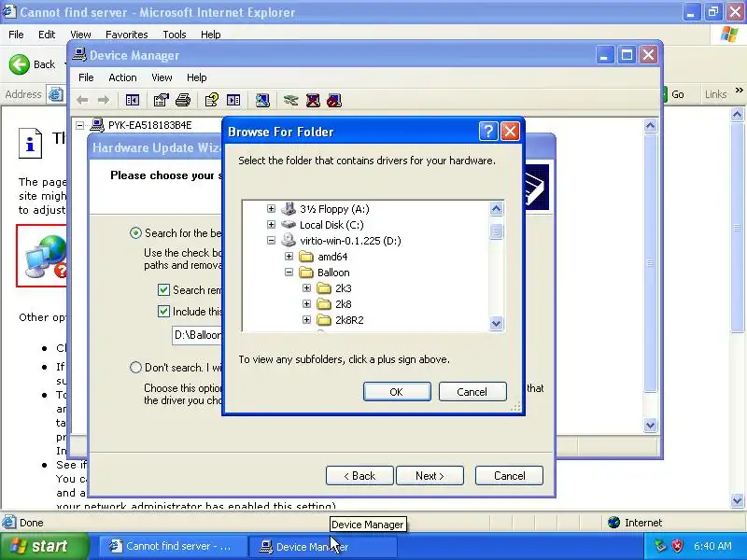
Task: Click the Balloon folder icon
Action: coord(306,273)
